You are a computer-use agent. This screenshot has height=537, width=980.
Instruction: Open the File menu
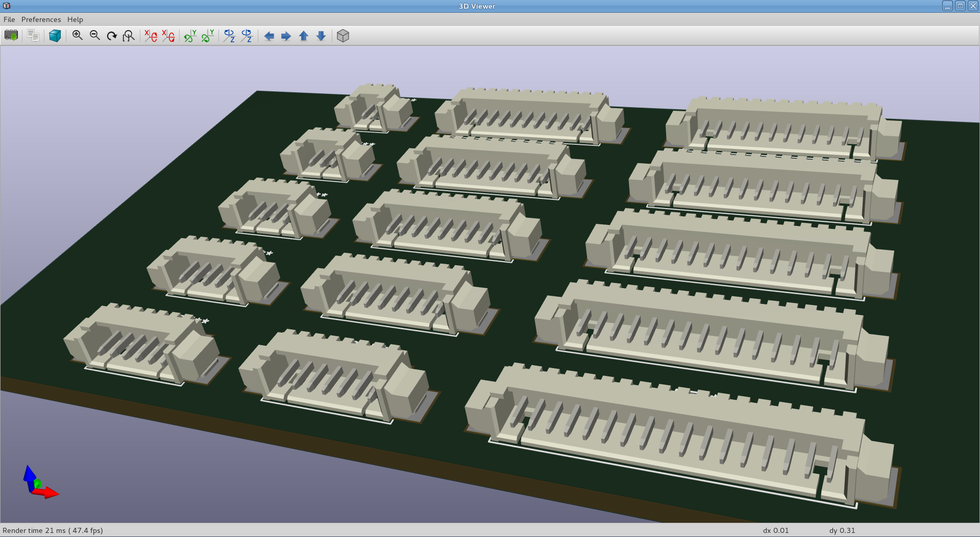(9, 19)
